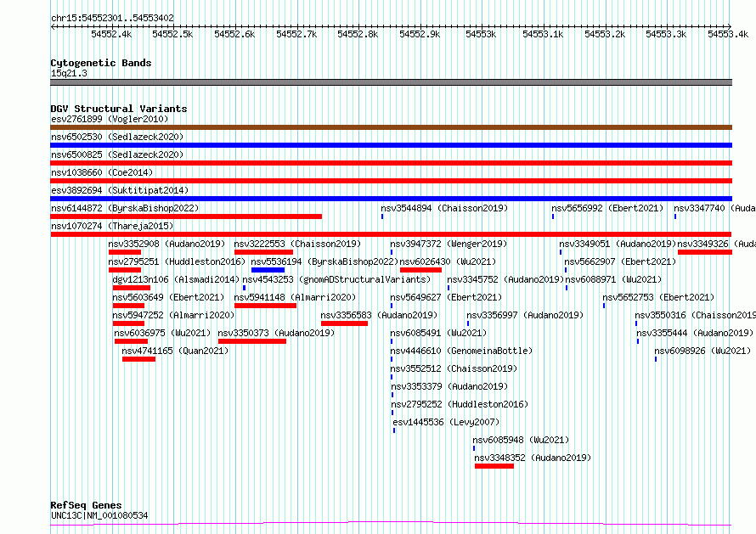Click nsv5603649 (Ebert2021) label
Viewport: 756px width, 534px height.
pyautogui.click(x=168, y=297)
